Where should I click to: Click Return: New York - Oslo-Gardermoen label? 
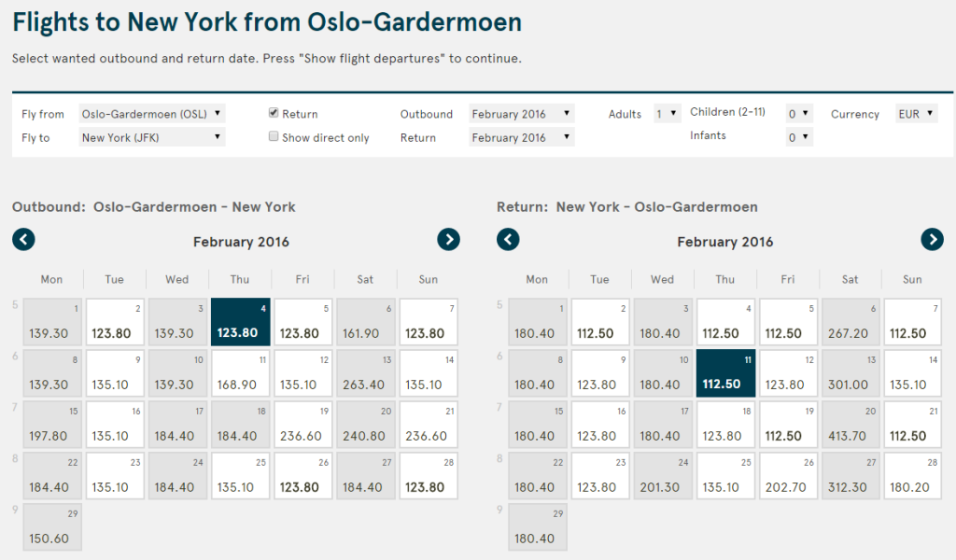click(x=626, y=206)
